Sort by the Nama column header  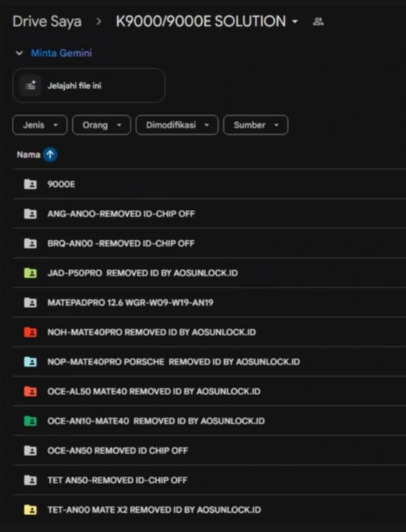29,155
